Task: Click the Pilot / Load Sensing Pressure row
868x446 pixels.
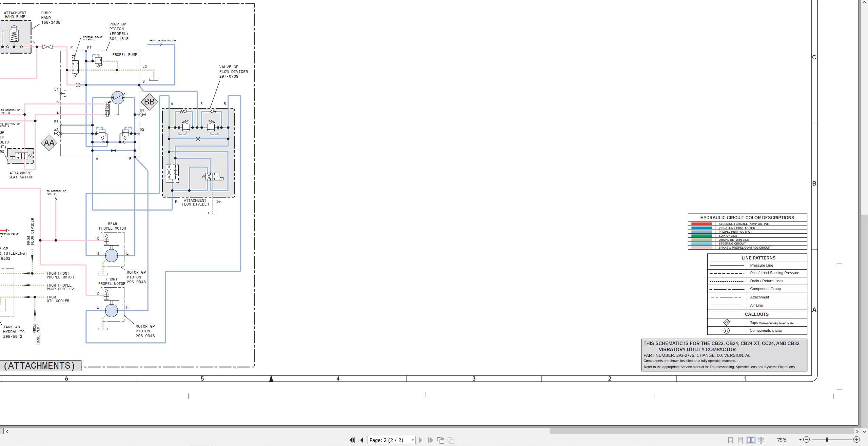Action: coord(757,273)
